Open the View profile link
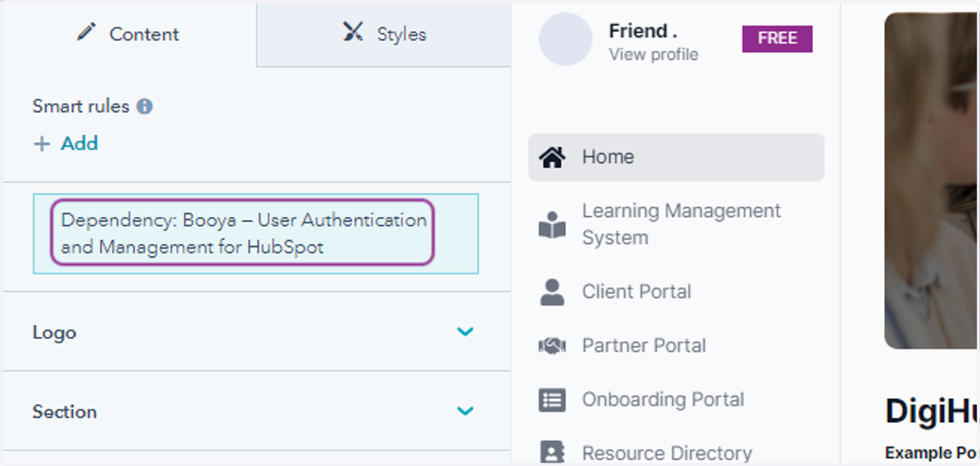980x466 pixels. point(653,55)
